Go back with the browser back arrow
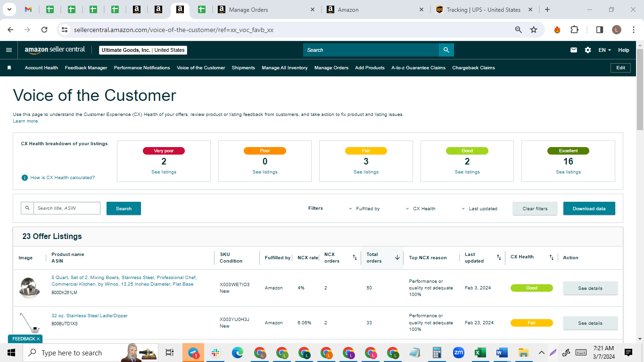The image size is (644, 362). pos(10,30)
